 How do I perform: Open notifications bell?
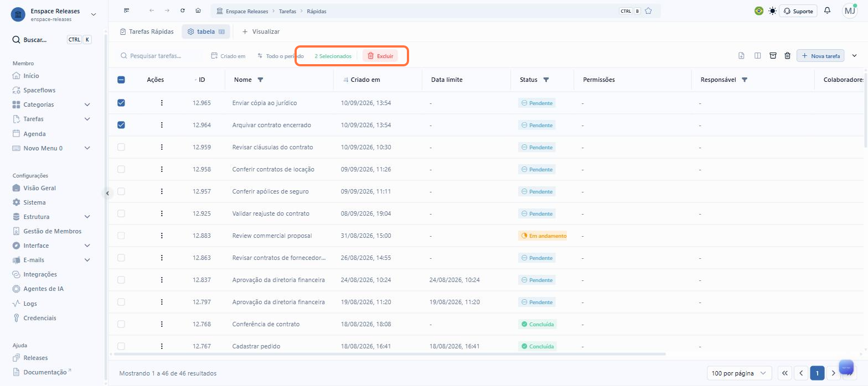click(x=828, y=11)
